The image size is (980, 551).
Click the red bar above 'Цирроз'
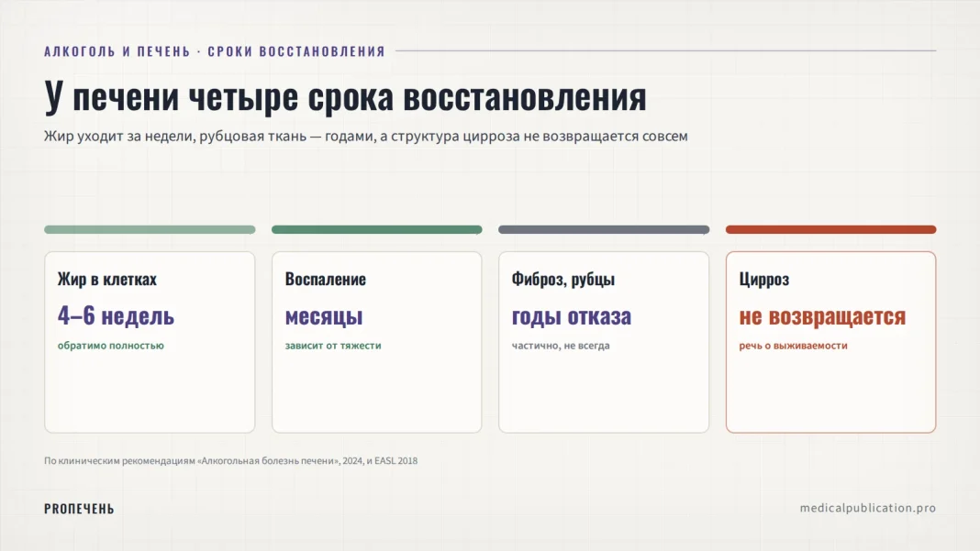click(830, 230)
